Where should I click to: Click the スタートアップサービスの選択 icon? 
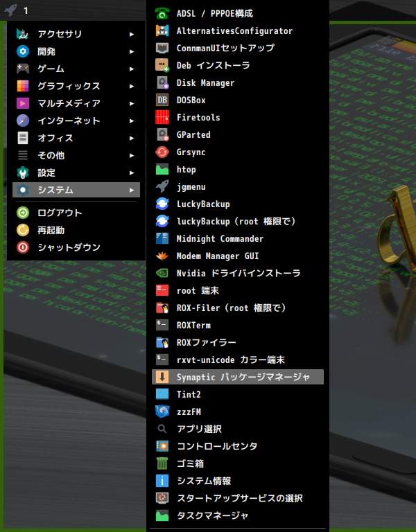162,498
